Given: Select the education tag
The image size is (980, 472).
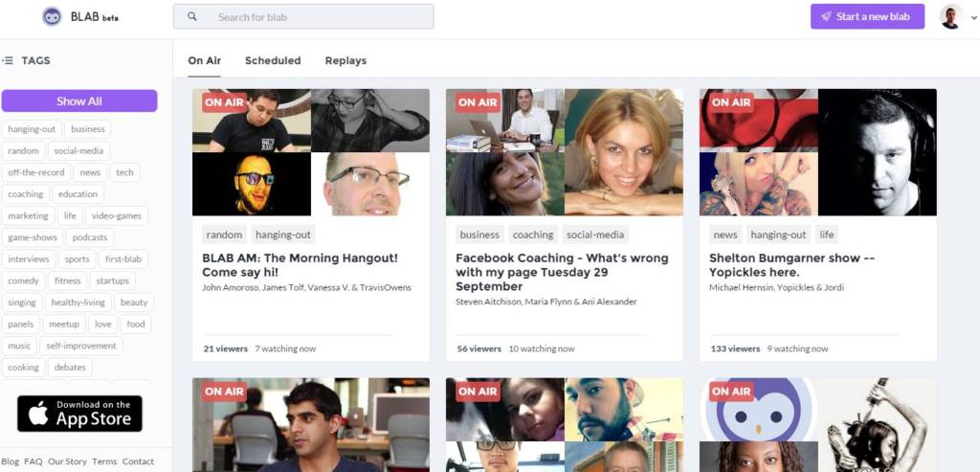Looking at the screenshot, I should coord(78,194).
